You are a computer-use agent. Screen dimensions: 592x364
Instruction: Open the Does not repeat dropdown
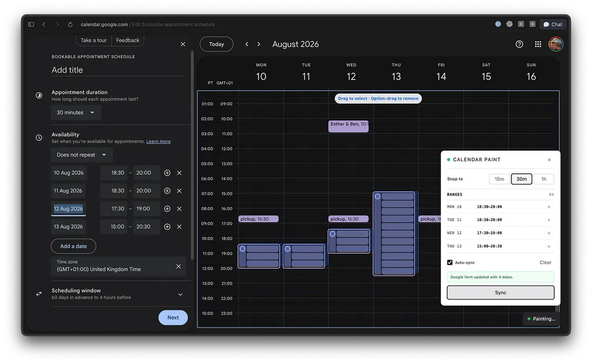pos(82,155)
